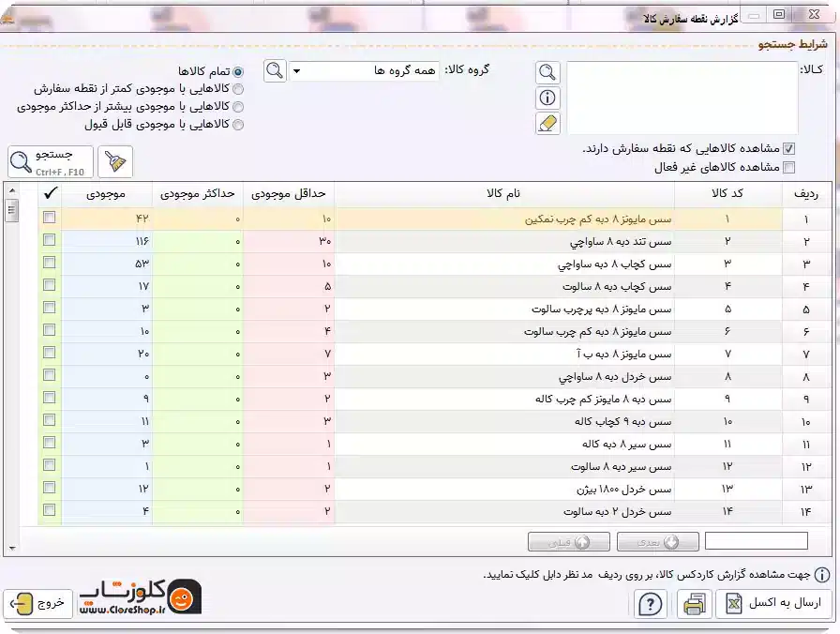Click the stock value ۴۲ in row 1
This screenshot has width=840, height=634.
coord(142,219)
